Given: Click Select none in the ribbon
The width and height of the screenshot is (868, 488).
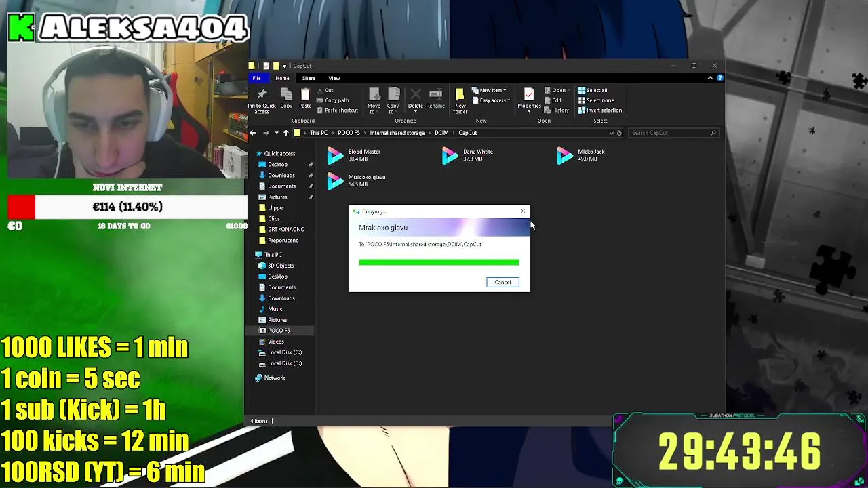Looking at the screenshot, I should [x=596, y=100].
